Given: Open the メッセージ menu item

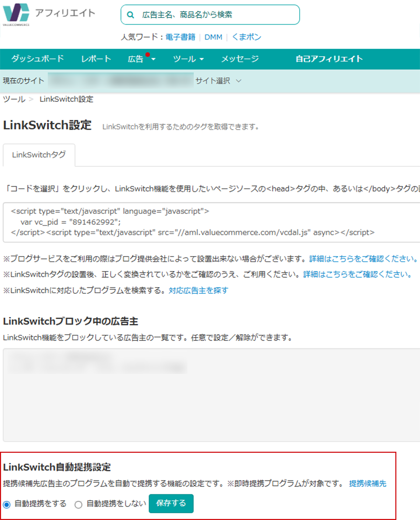Looking at the screenshot, I should (239, 59).
